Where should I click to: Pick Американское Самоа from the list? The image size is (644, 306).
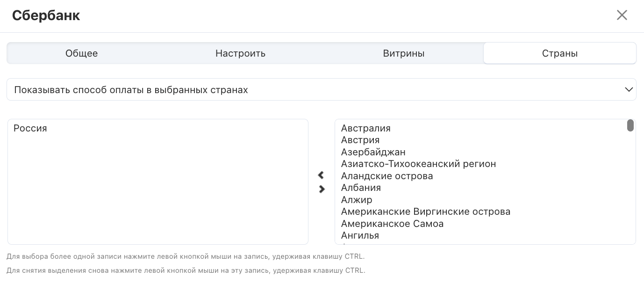point(392,224)
